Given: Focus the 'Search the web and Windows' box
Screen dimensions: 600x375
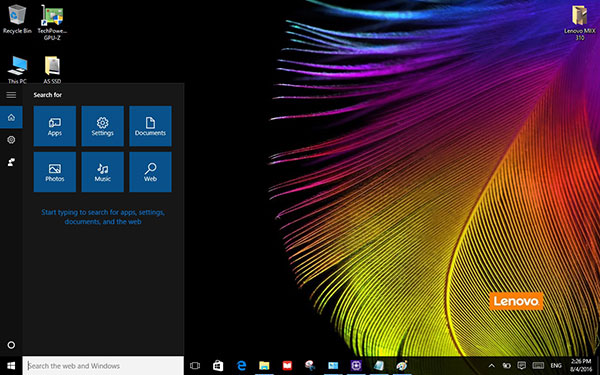Looking at the screenshot, I should [x=103, y=365].
